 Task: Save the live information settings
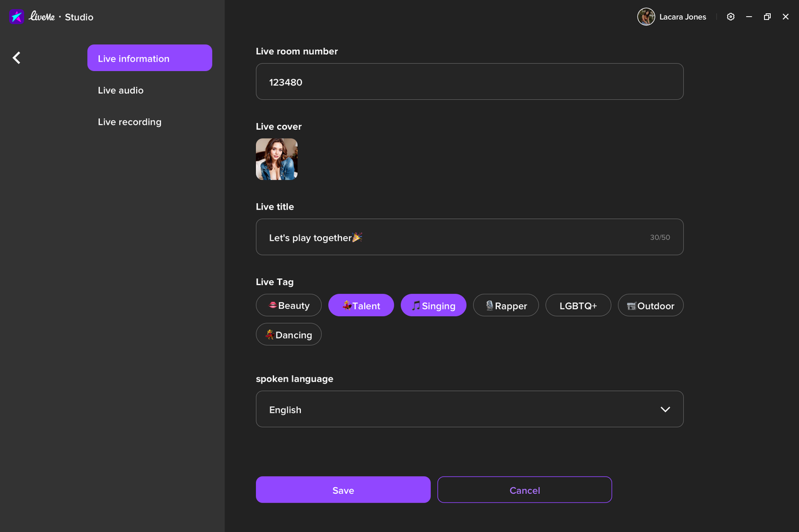pyautogui.click(x=343, y=490)
